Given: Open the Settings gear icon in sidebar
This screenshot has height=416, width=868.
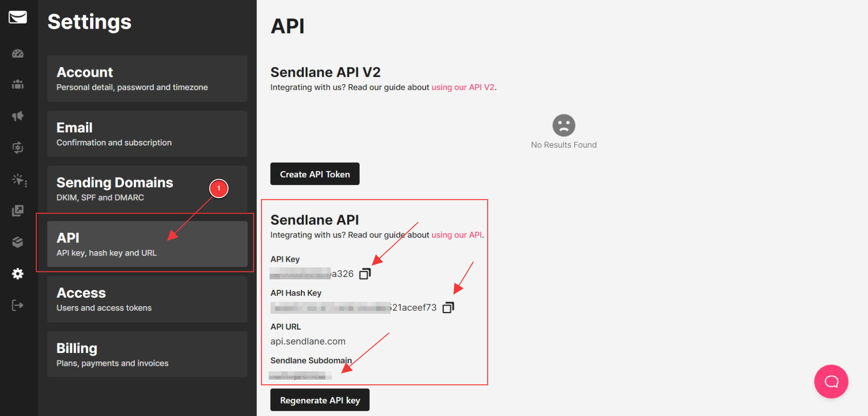Looking at the screenshot, I should pyautogui.click(x=17, y=274).
